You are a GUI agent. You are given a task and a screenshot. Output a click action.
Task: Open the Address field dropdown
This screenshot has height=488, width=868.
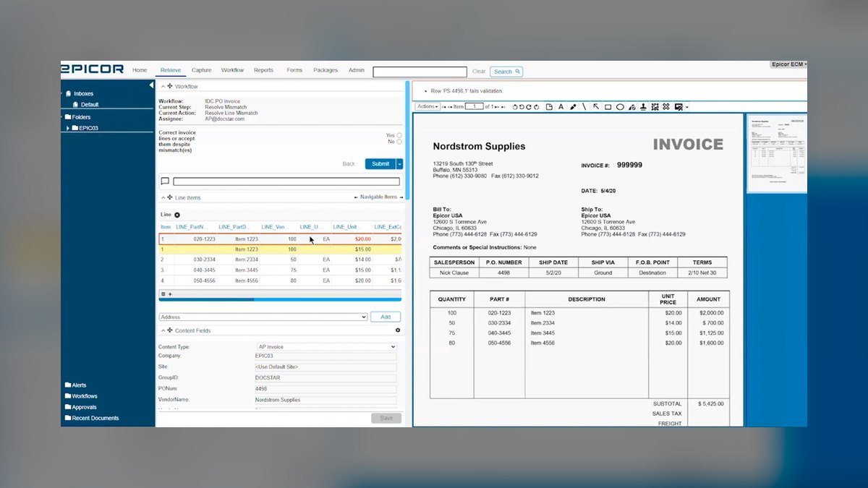point(263,317)
